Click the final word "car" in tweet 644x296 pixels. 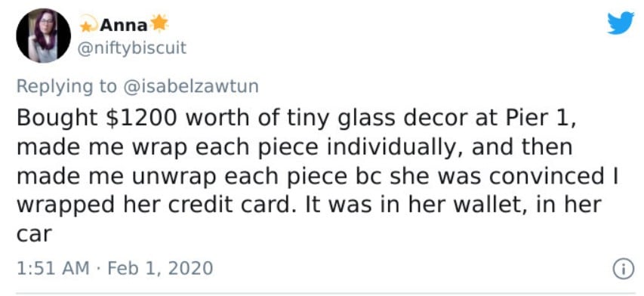click(x=34, y=235)
